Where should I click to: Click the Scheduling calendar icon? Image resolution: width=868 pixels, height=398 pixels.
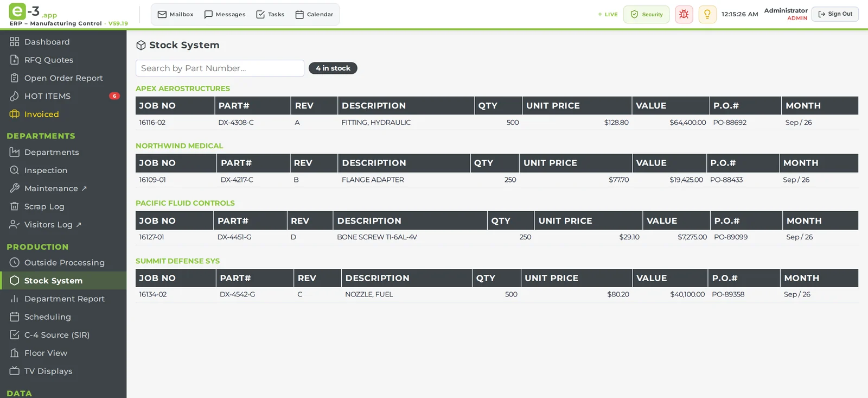(x=15, y=317)
